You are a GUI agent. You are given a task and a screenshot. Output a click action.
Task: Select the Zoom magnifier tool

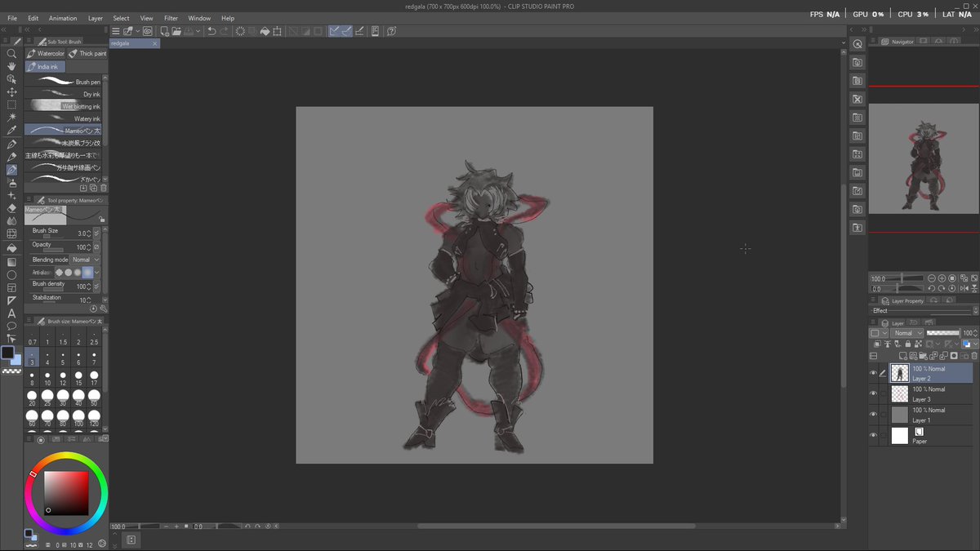click(11, 53)
